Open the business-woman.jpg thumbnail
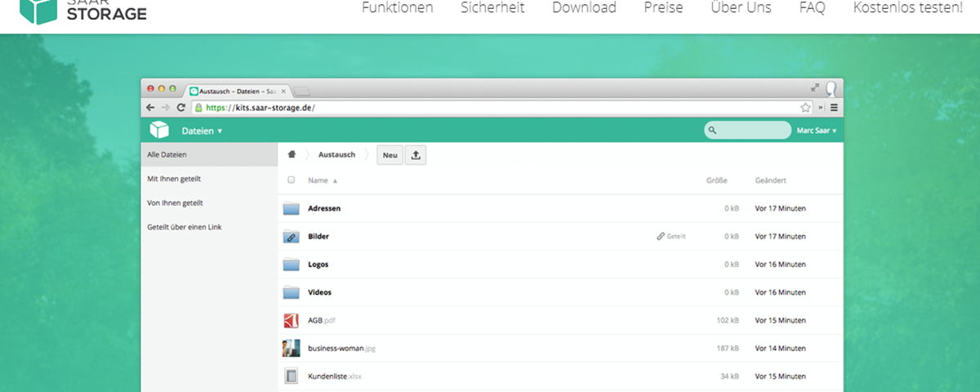The width and height of the screenshot is (980, 392). (x=292, y=348)
